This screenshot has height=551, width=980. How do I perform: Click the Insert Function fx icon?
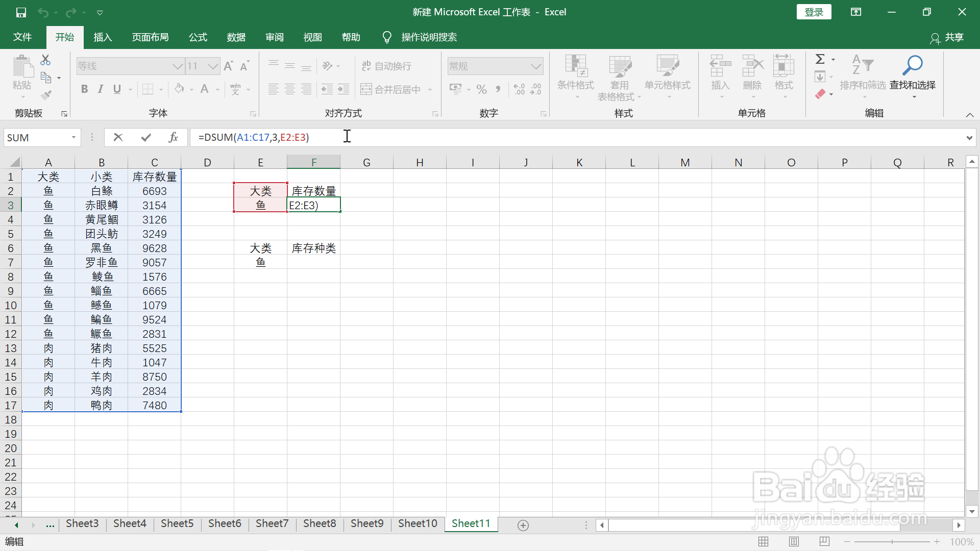174,137
